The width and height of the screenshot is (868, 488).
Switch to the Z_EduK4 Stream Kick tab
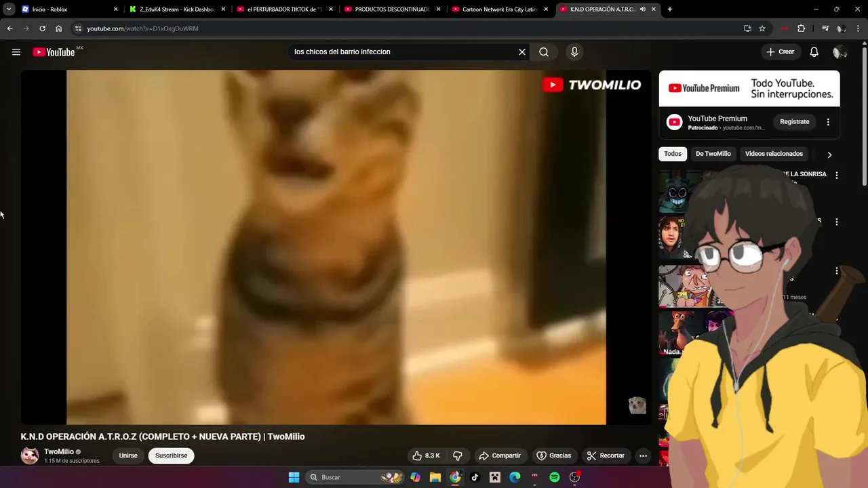176,9
